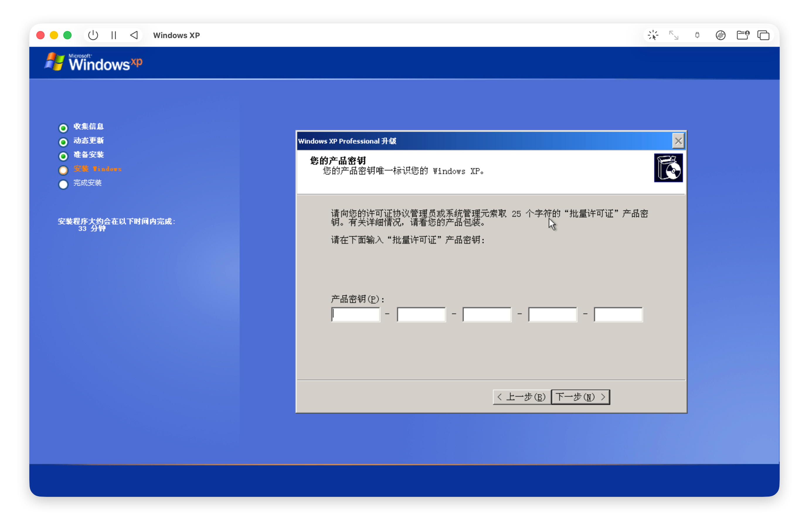Click the fifth product key field
Image resolution: width=809 pixels, height=532 pixels.
(x=618, y=314)
